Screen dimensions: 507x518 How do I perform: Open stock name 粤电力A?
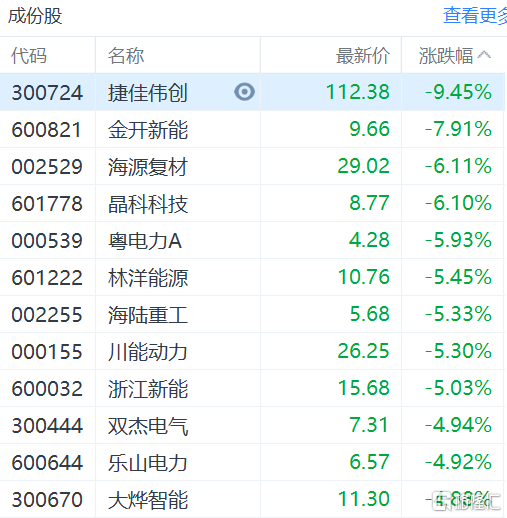[145, 240]
